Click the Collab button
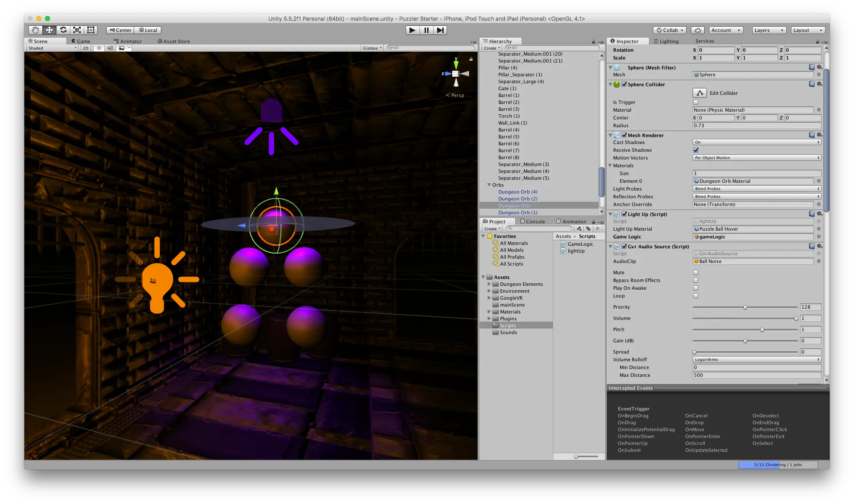 [x=670, y=30]
